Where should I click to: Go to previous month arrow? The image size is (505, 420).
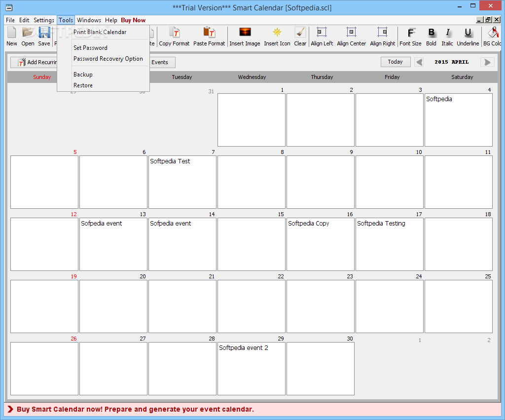(x=419, y=62)
